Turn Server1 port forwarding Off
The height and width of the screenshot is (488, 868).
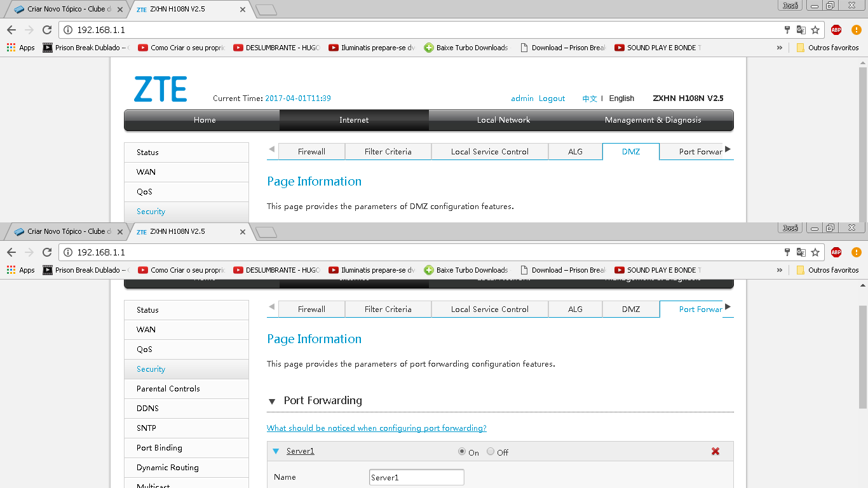[491, 452]
